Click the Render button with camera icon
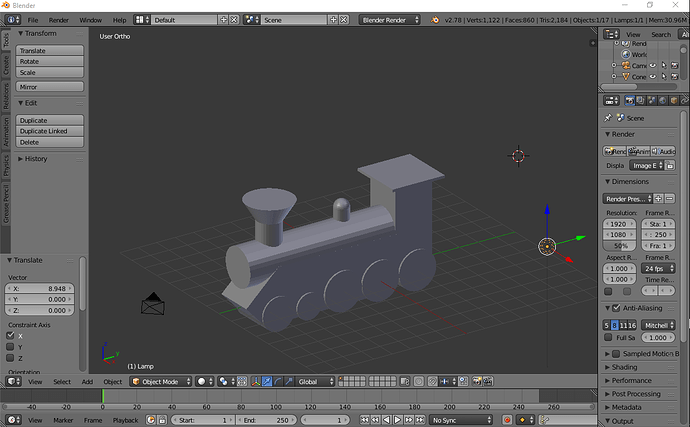This screenshot has height=427, width=690. 616,150
